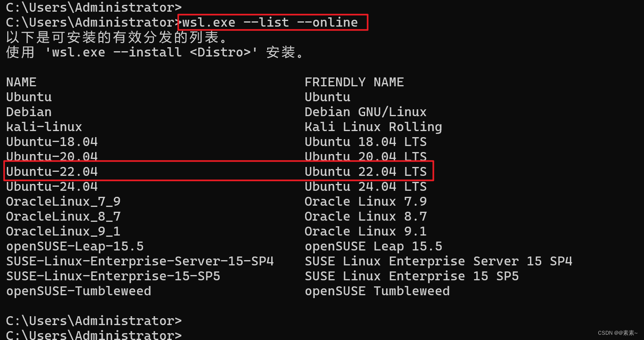Viewport: 644px width, 340px height.
Task: Click the 'openSUSE-Tumbleweed' distro name
Action: (79, 291)
